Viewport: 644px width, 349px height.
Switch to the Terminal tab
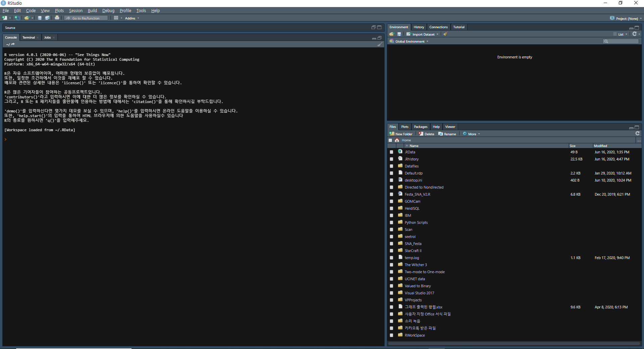click(x=29, y=38)
